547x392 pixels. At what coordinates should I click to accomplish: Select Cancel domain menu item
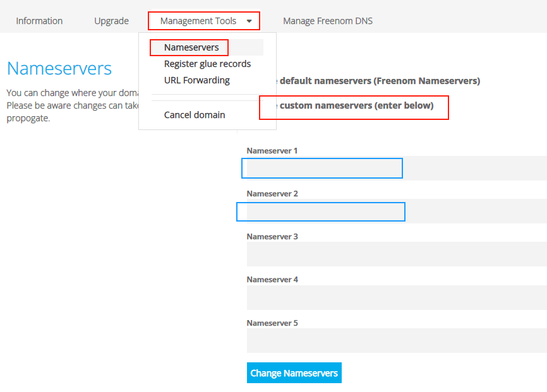click(194, 115)
